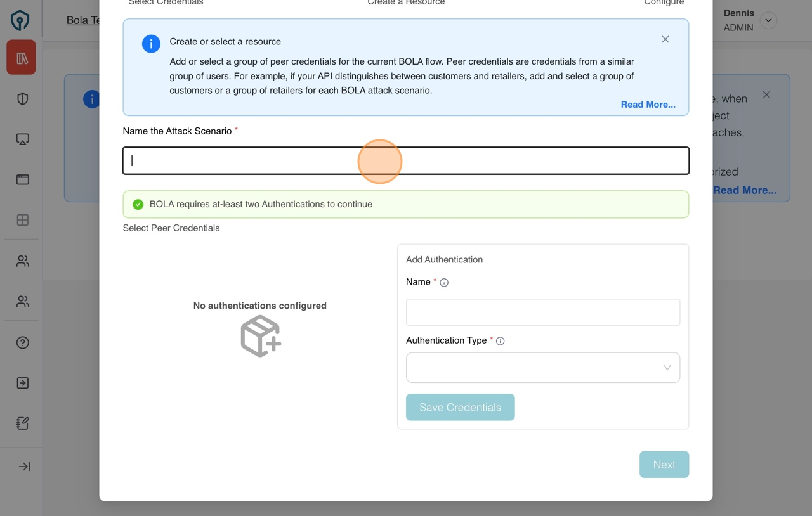
Task: Click the Next button
Action: point(664,465)
